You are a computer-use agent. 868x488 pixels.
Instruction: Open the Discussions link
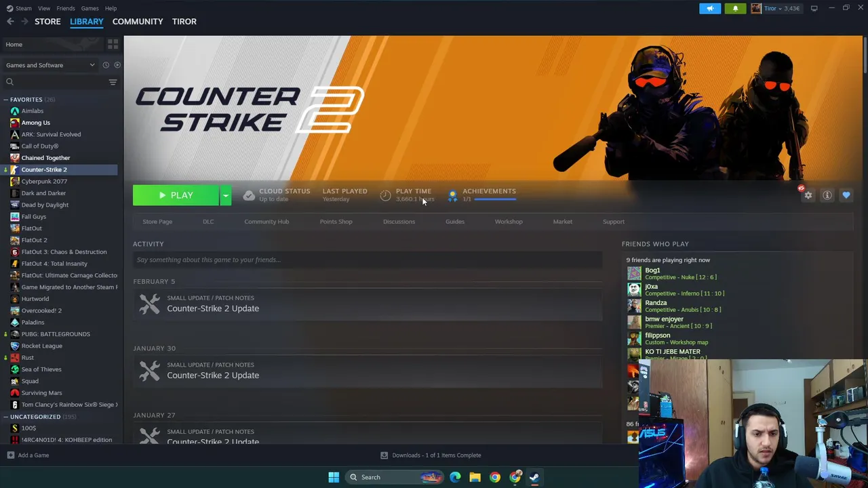point(399,222)
